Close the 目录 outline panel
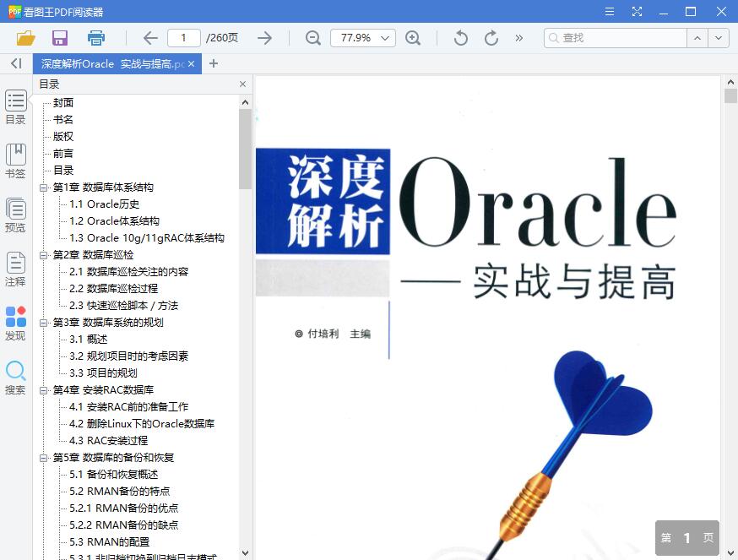The width and height of the screenshot is (738, 560). click(x=242, y=84)
